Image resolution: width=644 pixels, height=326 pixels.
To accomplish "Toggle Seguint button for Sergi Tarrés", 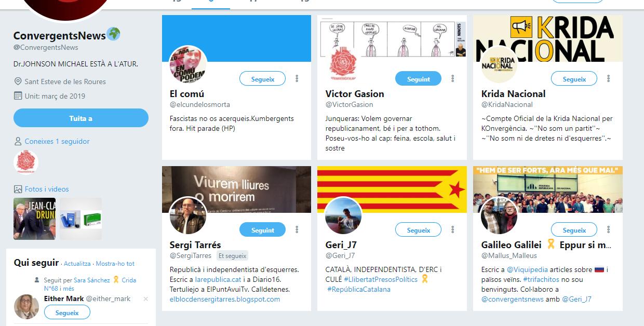I will 262,230.
